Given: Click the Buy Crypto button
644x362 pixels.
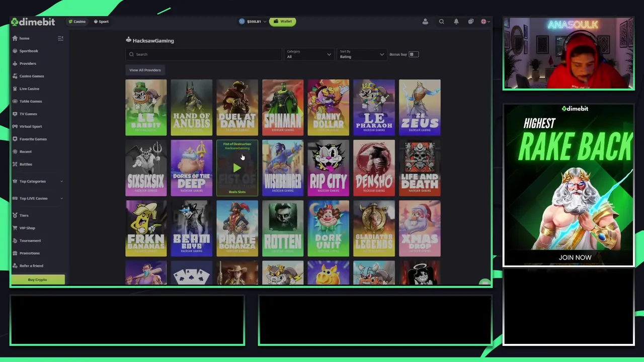Looking at the screenshot, I should coord(37,280).
